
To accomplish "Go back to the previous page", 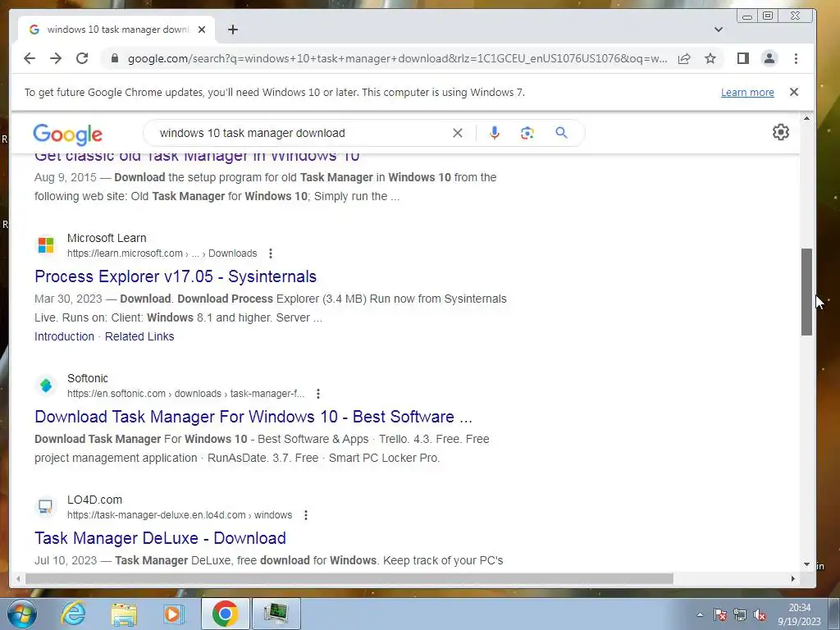I will (30, 58).
